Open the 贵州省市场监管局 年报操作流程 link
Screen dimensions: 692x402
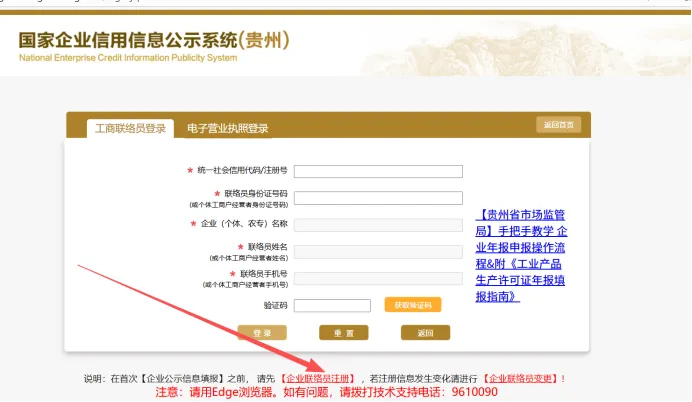pyautogui.click(x=521, y=255)
